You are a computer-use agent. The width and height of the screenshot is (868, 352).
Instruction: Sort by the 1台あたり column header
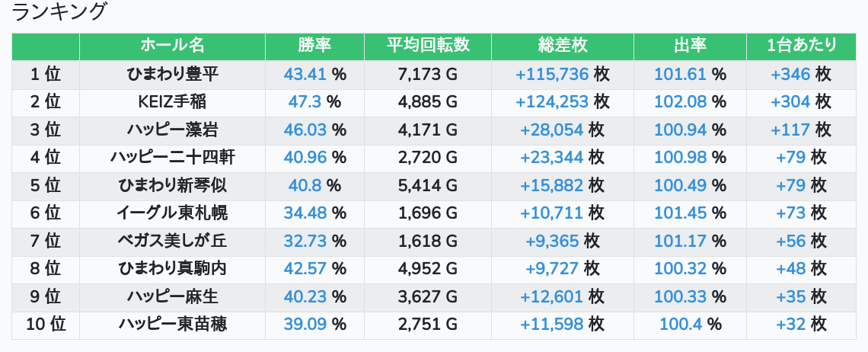[x=802, y=46]
